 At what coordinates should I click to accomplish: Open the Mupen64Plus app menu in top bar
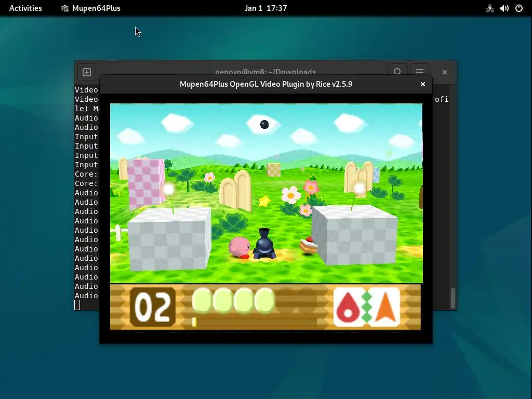coord(91,8)
